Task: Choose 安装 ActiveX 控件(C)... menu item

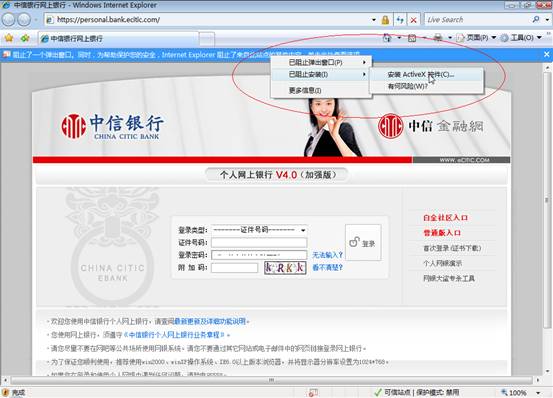Action: [x=426, y=74]
